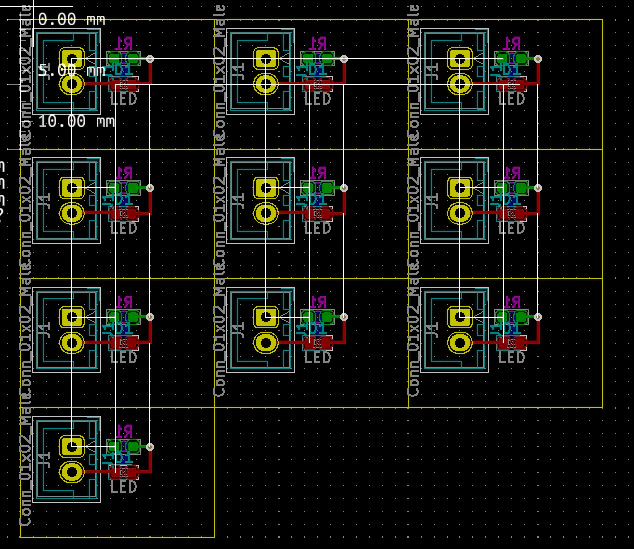The width and height of the screenshot is (634, 549).
Task: Click R1 reference in second-row, third-column board
Action: point(512,173)
